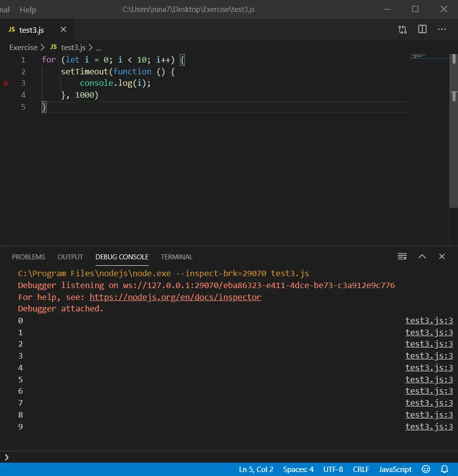Click test3.js:3 source link for output 0
458x476 pixels.
click(429, 320)
